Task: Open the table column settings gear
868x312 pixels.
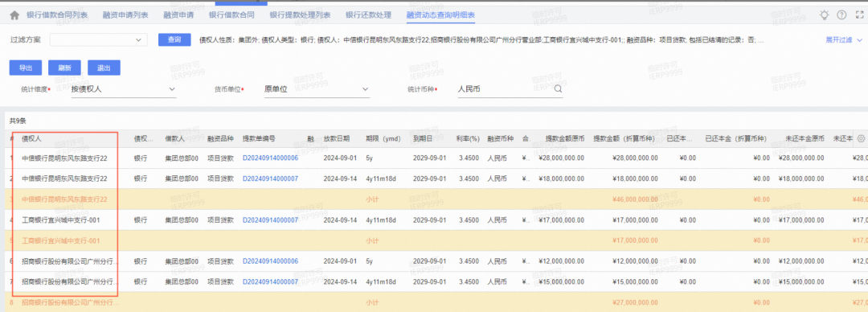Action: (860, 138)
